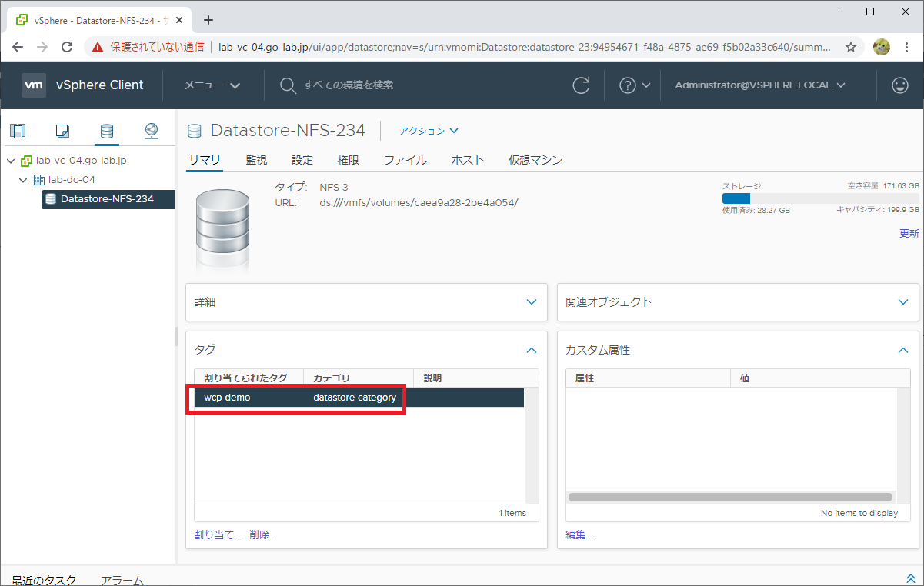Click datastore icon beside Datastore-NFS-234 title
This screenshot has width=924, height=586.
[x=195, y=131]
